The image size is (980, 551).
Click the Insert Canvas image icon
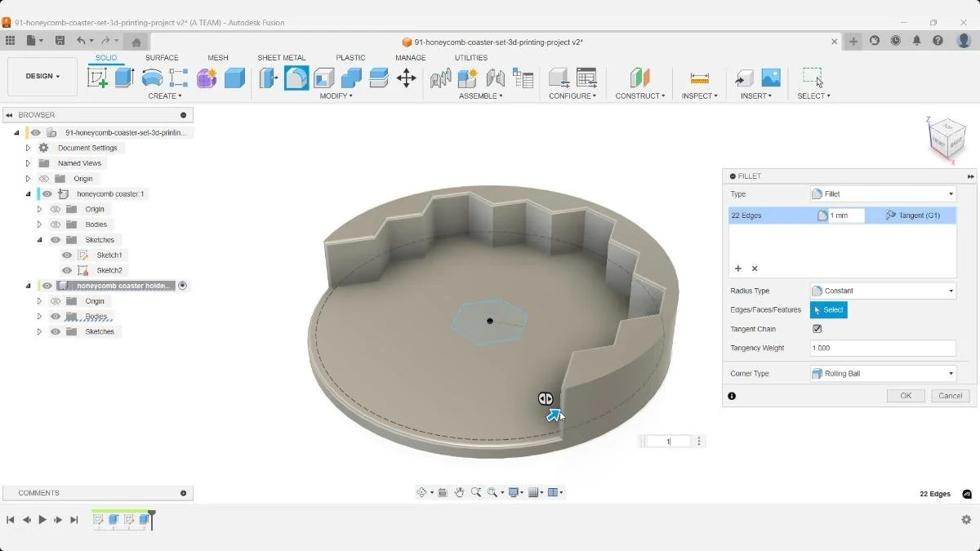coord(770,78)
